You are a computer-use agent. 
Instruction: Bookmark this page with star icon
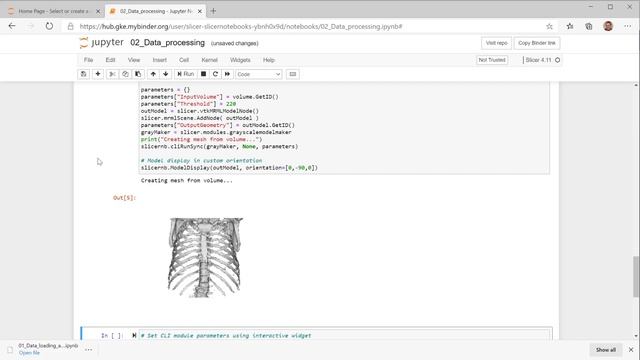click(x=549, y=27)
